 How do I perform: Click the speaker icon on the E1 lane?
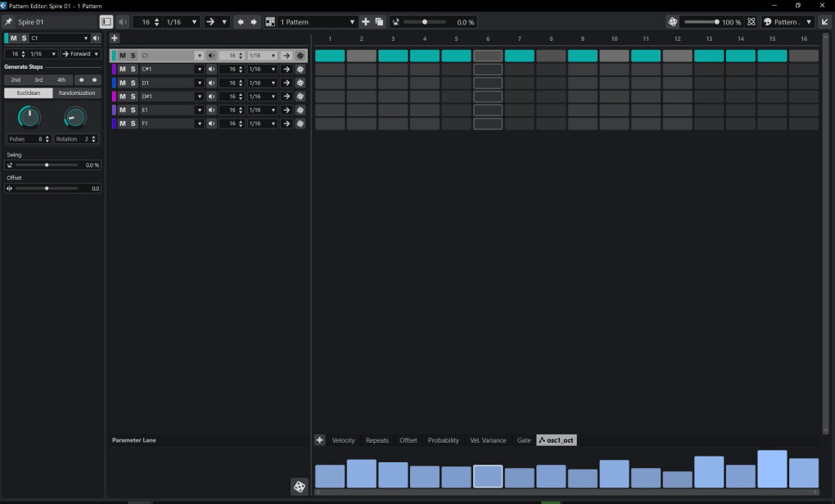click(211, 110)
